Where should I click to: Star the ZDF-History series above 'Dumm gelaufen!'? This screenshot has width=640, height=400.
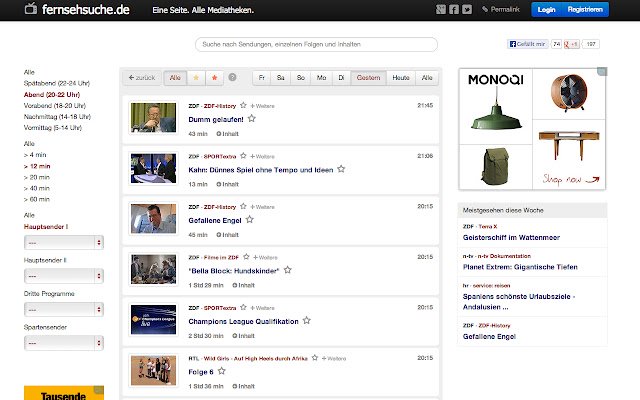243,105
